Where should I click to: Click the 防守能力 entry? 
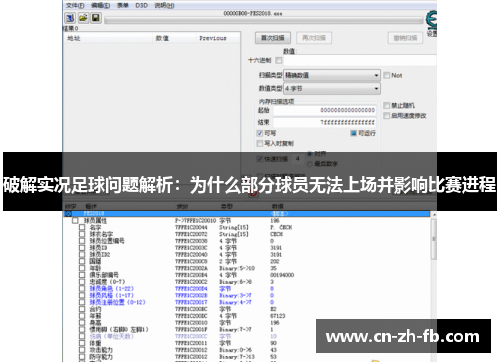click(101, 357)
